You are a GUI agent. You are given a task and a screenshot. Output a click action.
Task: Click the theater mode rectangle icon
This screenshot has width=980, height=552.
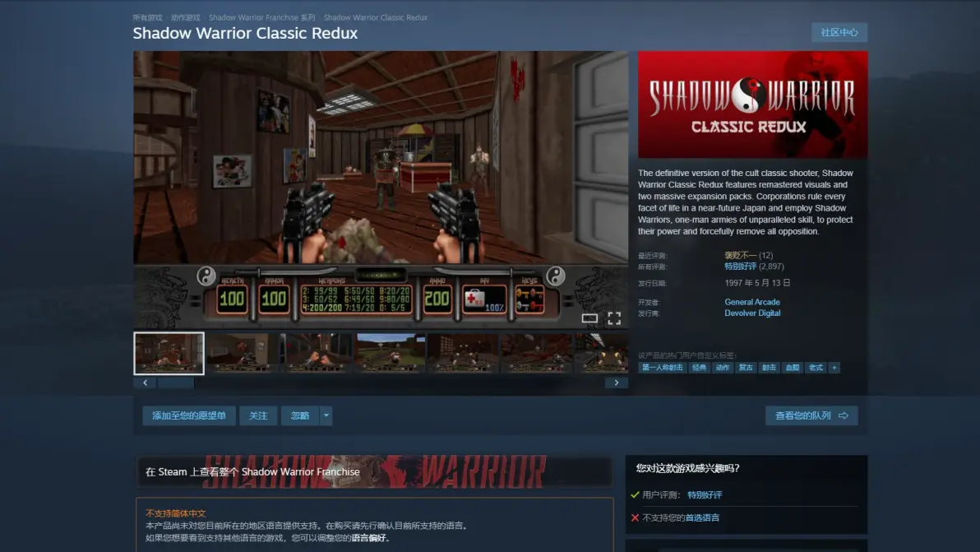tap(589, 318)
